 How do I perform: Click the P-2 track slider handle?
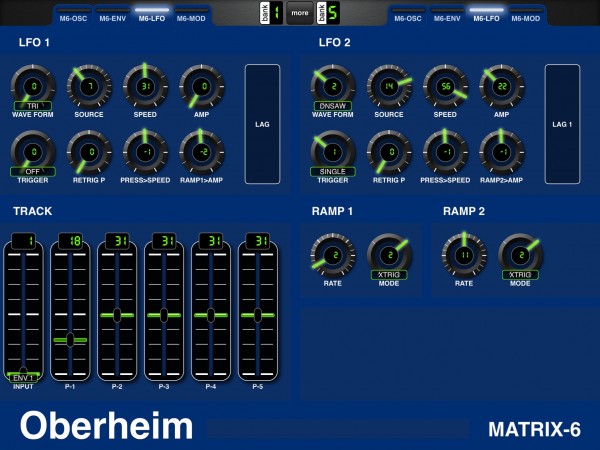(x=117, y=315)
